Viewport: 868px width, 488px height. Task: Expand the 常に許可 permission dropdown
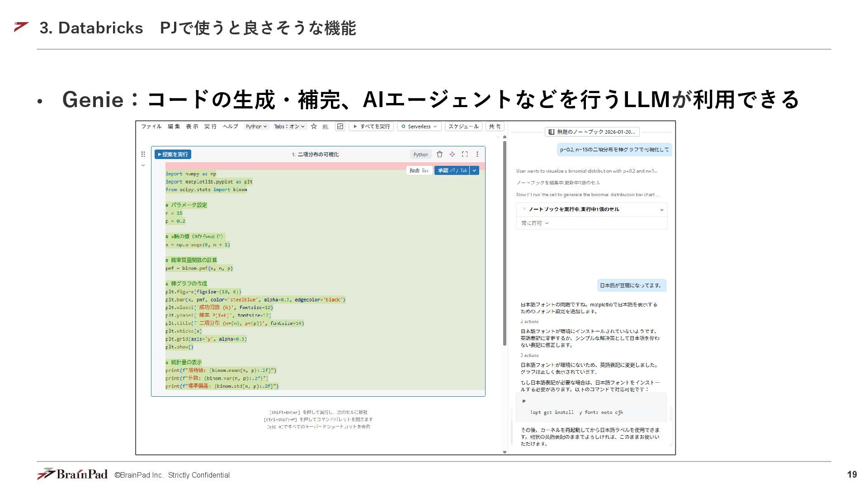point(534,223)
